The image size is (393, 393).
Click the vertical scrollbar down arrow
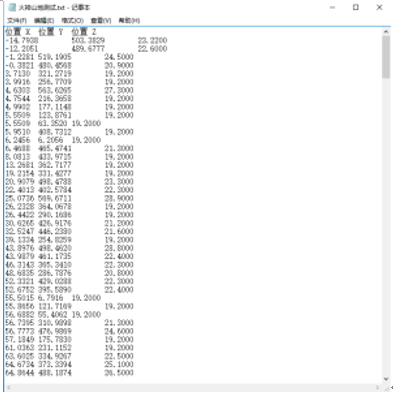pos(386,379)
